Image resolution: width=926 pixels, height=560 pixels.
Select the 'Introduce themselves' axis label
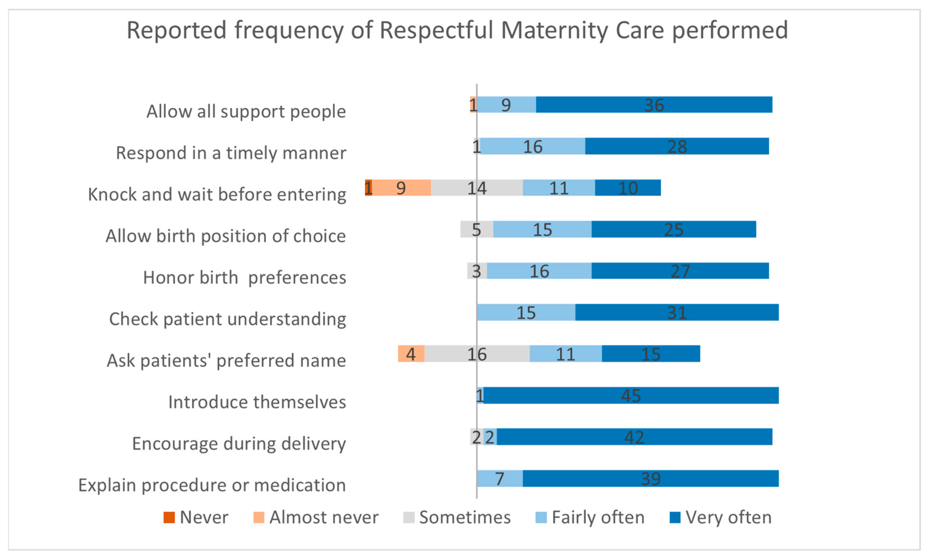point(257,402)
